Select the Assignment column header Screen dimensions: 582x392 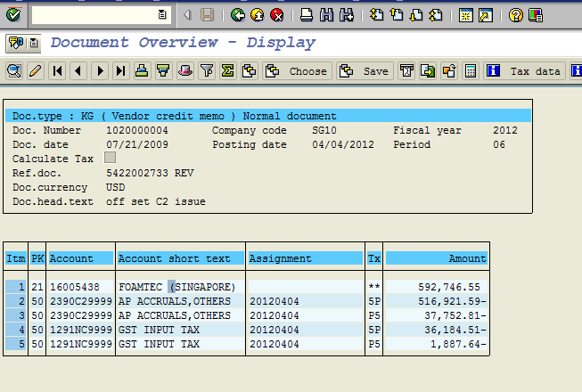pos(305,258)
